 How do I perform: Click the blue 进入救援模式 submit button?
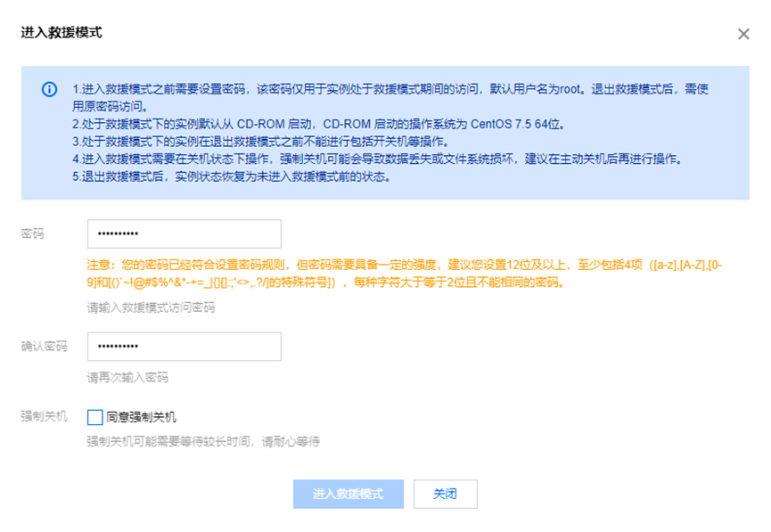(349, 495)
